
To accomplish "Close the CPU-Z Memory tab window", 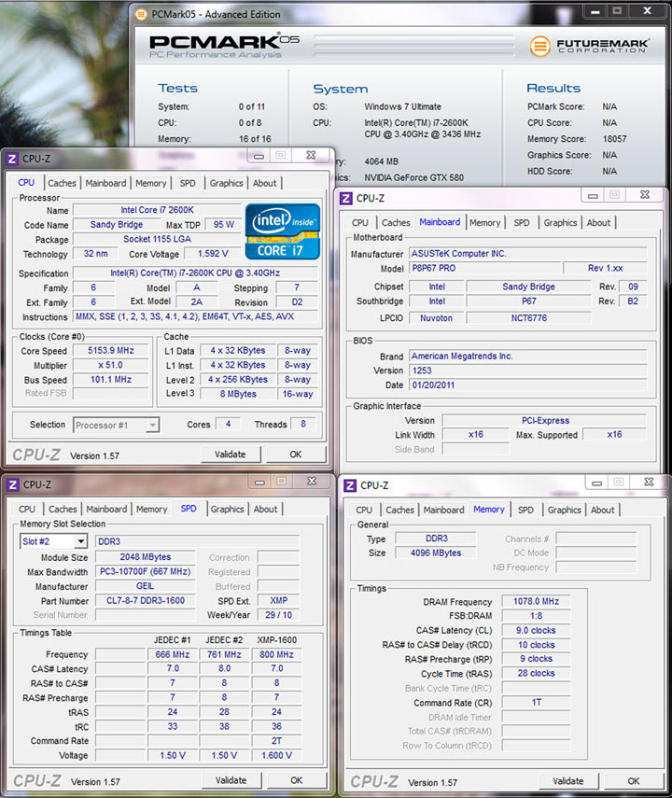I will [x=649, y=482].
